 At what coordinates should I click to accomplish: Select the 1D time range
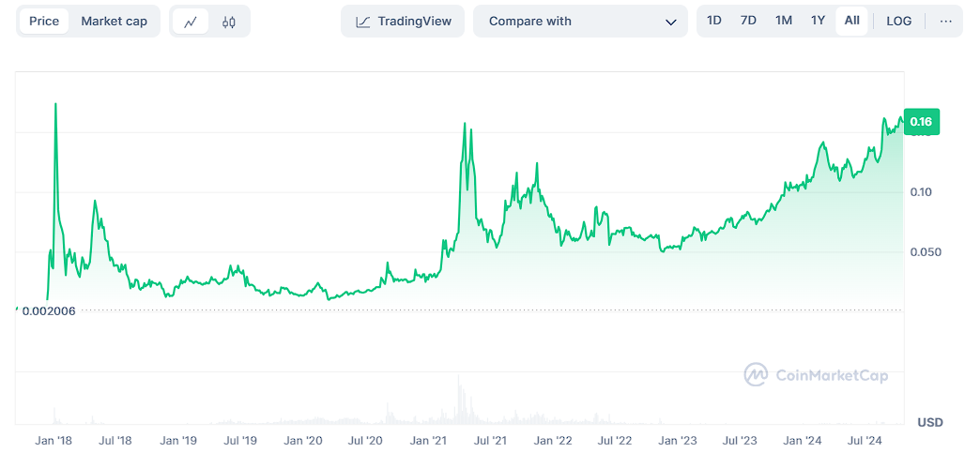714,21
